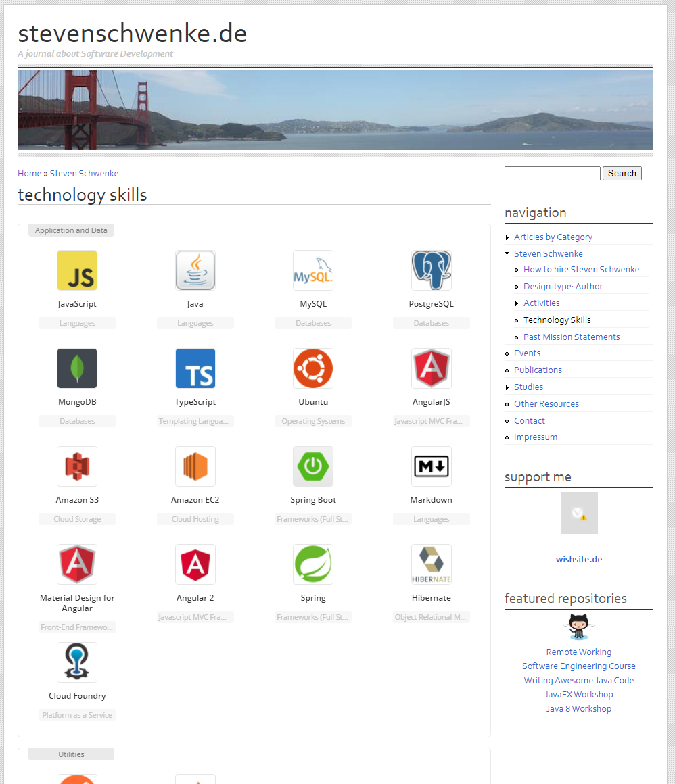The height and width of the screenshot is (784, 675).
Task: Click the Angular 2 red shield icon
Action: tap(195, 564)
